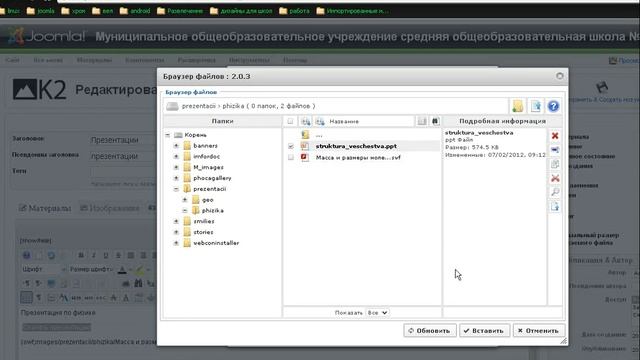Viewport: 640px width, 360px height.
Task: Click the Обновить button
Action: coord(429,331)
